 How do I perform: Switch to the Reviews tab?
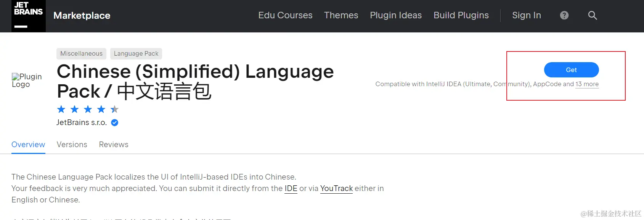tap(114, 145)
